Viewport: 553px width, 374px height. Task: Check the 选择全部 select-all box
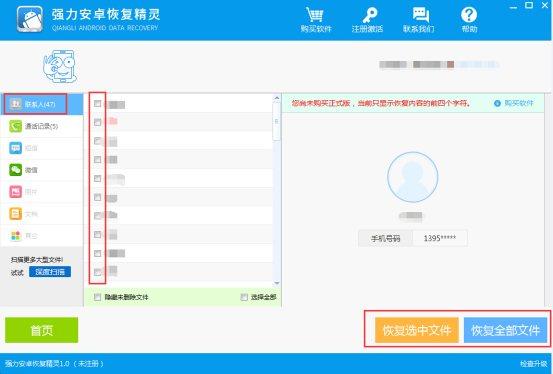point(244,297)
